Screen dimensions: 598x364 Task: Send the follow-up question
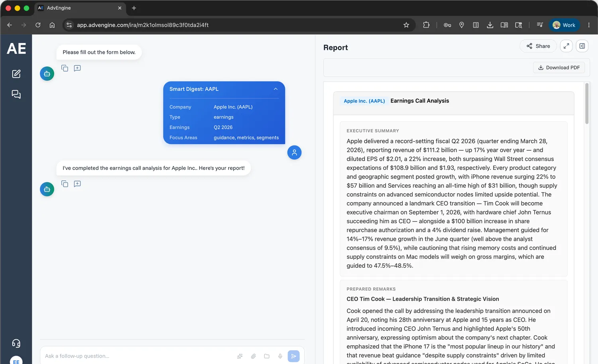(x=293, y=356)
